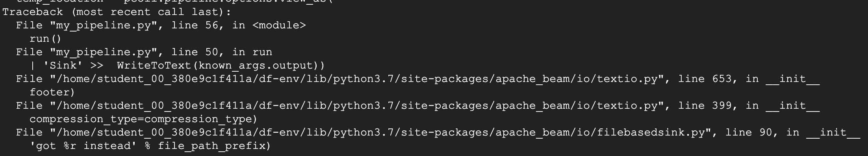Click the 'compression_type=compression_type)' line
The image size is (868, 156).
[x=143, y=119]
